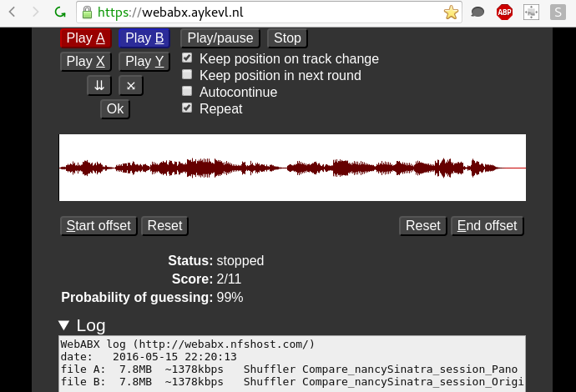Play track X
This screenshot has width=576, height=392.
click(x=86, y=61)
